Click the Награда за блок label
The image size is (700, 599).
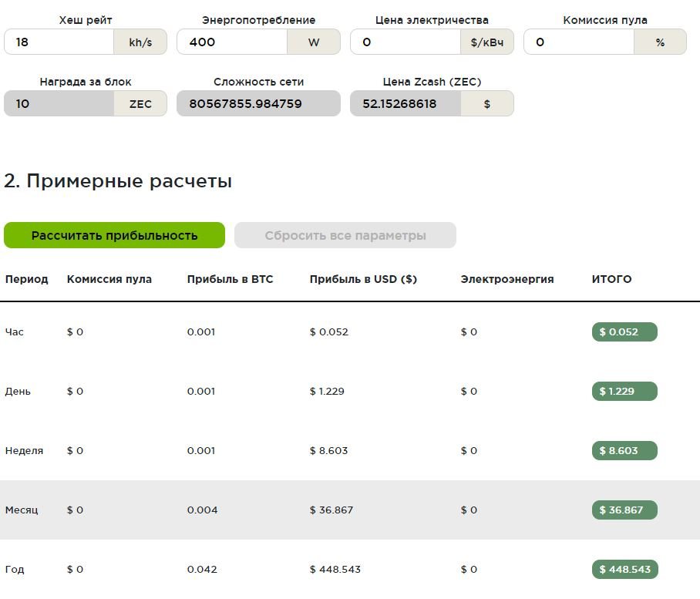click(x=86, y=82)
